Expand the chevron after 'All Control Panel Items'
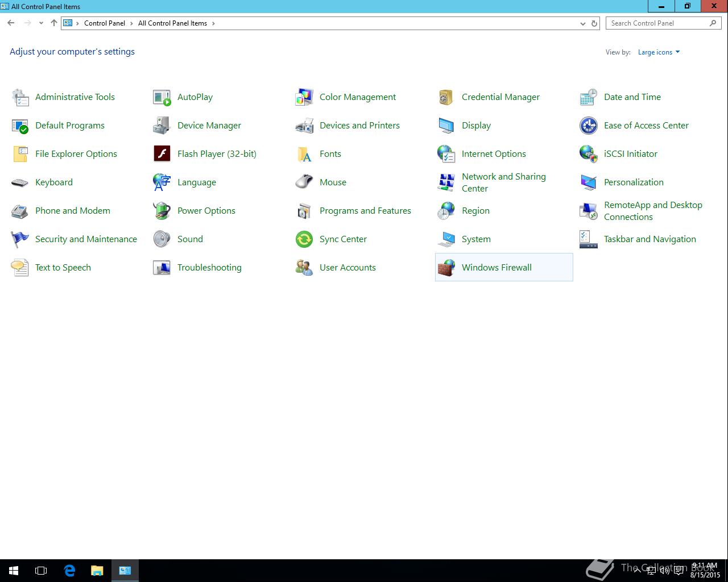This screenshot has width=728, height=582. tap(213, 23)
